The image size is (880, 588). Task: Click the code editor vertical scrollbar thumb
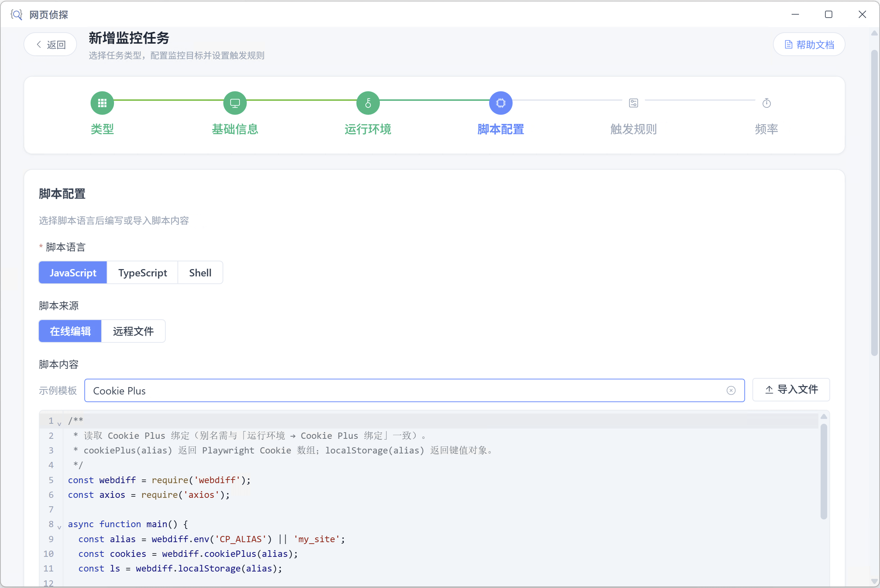824,471
